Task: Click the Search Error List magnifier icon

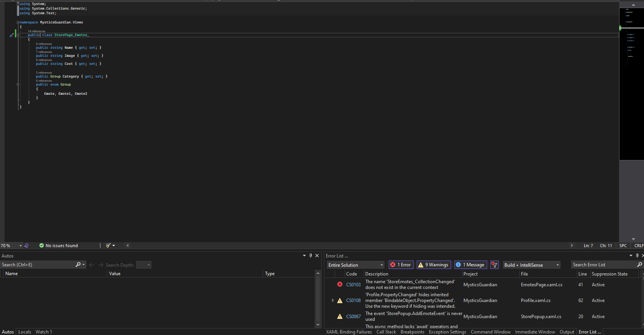Action: 639,265
